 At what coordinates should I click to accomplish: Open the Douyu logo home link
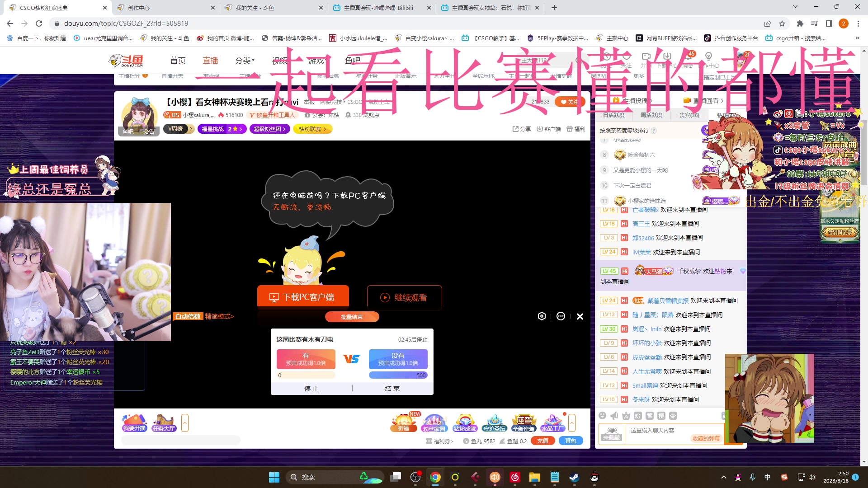pos(127,61)
